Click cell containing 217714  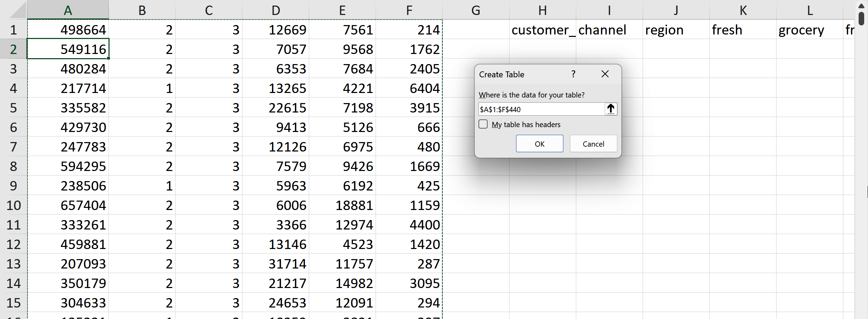tap(68, 88)
